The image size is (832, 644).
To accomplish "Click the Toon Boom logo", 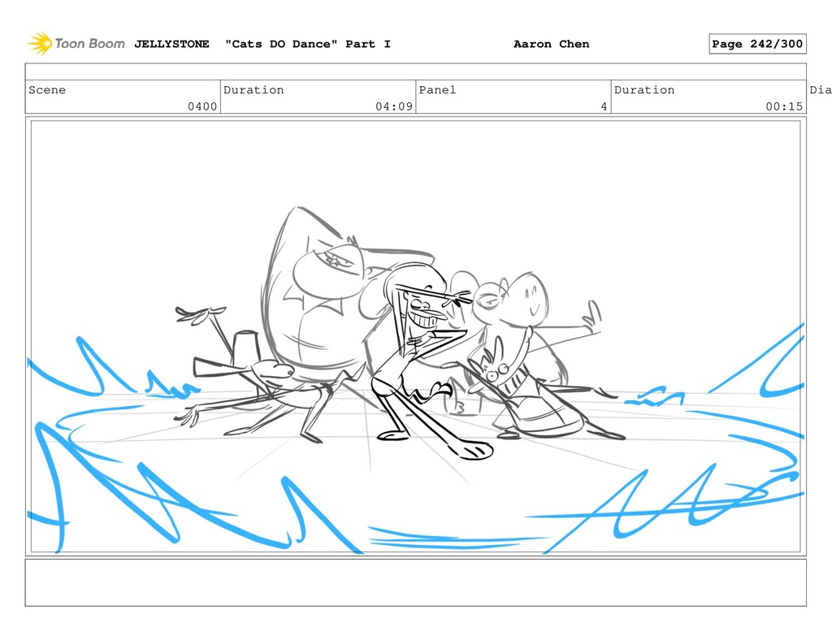I will (76, 44).
